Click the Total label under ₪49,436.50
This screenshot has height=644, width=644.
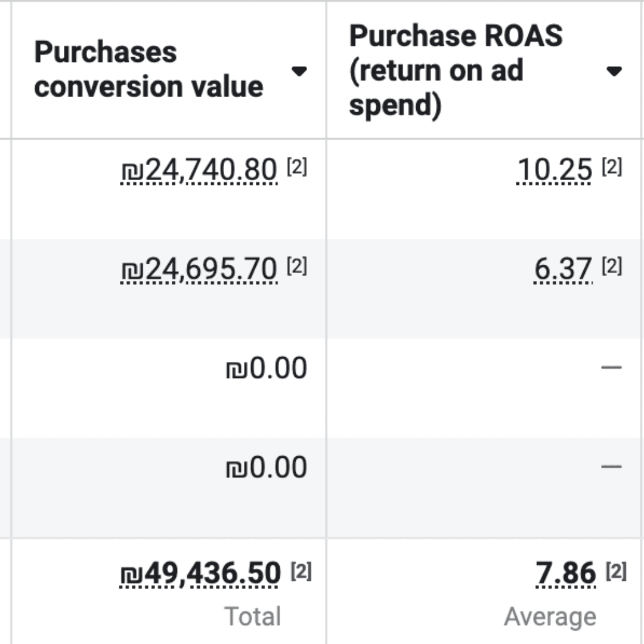pos(253,617)
